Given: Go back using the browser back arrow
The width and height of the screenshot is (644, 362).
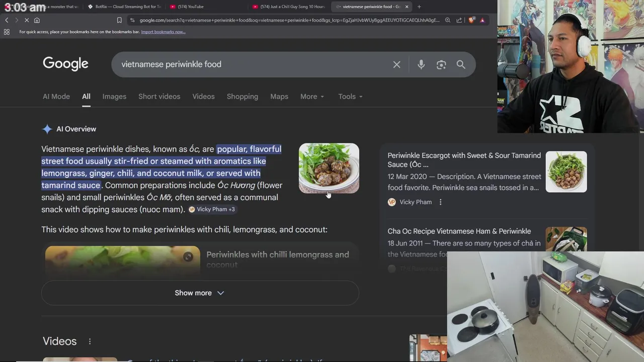Looking at the screenshot, I should 7,20.
